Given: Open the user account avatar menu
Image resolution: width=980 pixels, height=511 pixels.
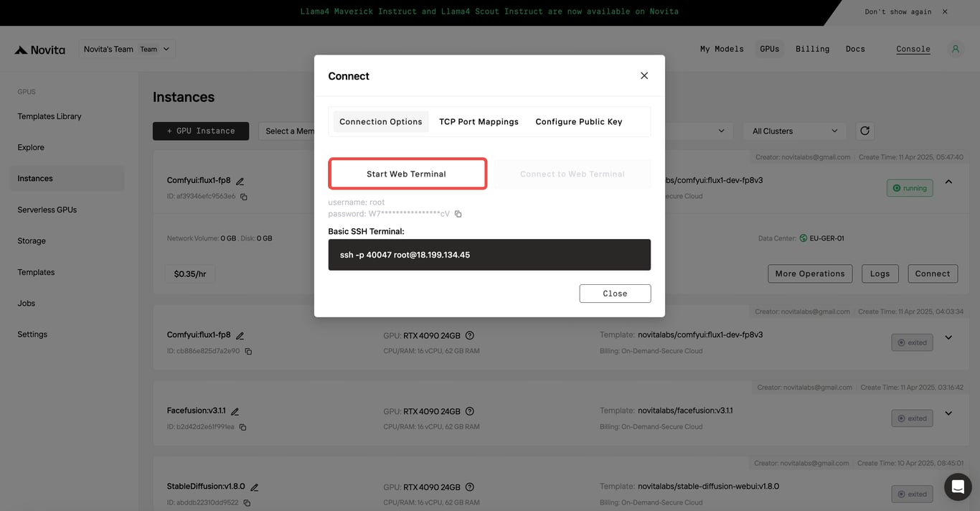Looking at the screenshot, I should (x=955, y=49).
